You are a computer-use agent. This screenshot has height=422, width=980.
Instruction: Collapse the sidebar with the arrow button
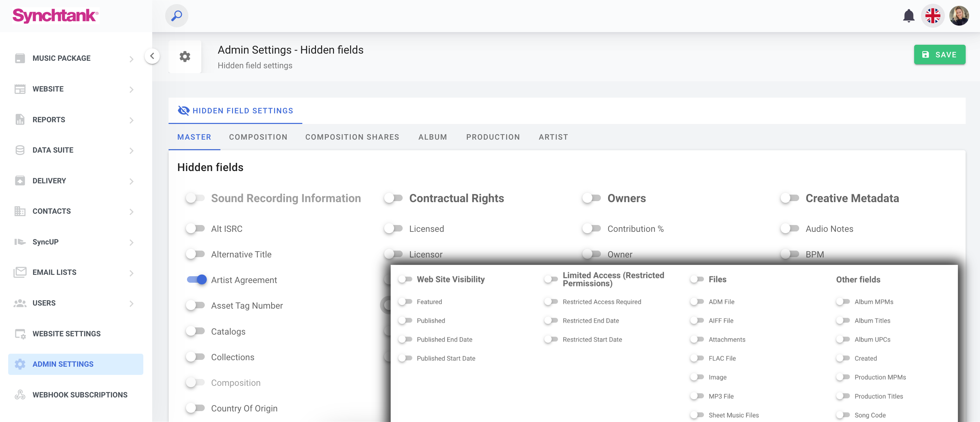pyautogui.click(x=152, y=56)
